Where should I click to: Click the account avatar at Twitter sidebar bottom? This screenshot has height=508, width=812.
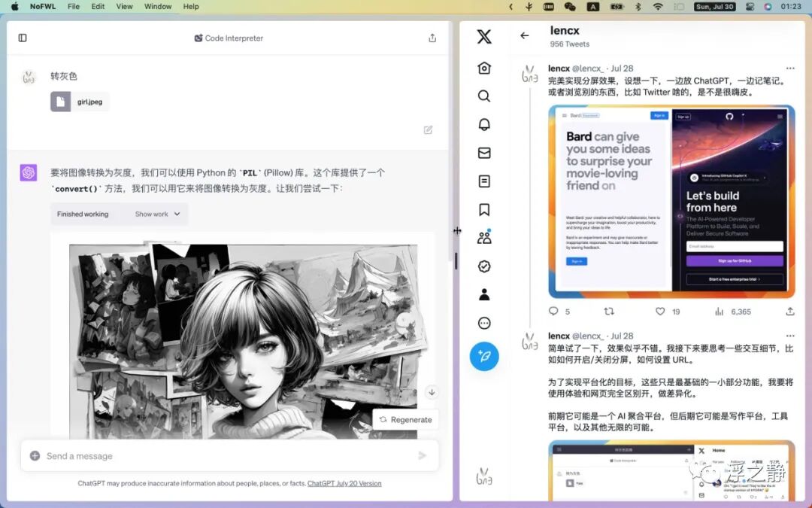[x=484, y=476]
